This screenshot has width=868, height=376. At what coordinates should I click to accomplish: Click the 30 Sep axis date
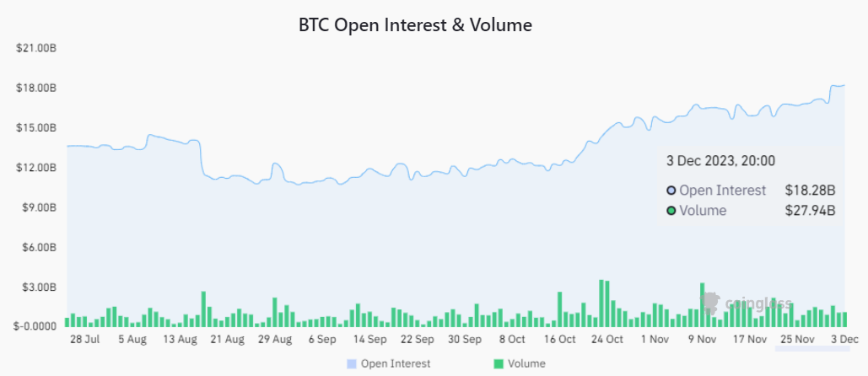(x=465, y=339)
